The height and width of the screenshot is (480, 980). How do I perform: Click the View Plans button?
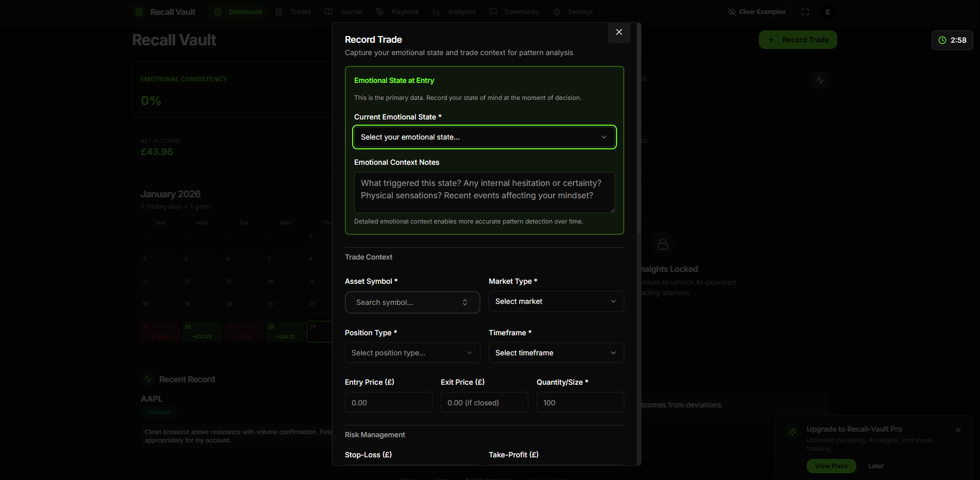tap(831, 466)
